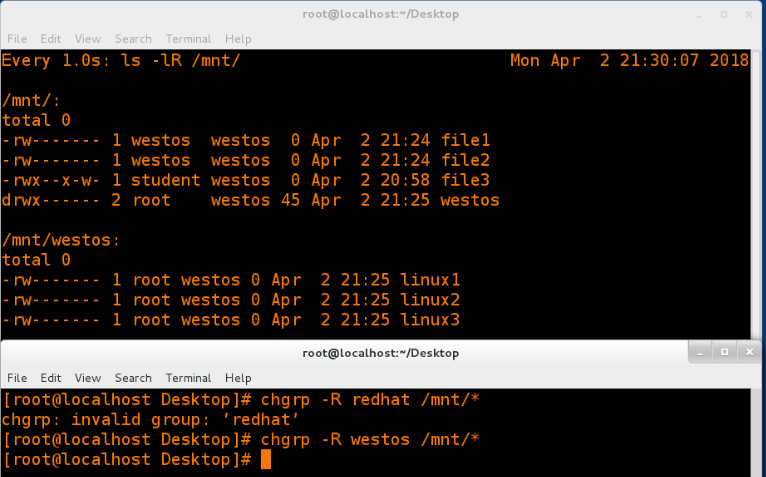
Task: Minimize the bottom terminal window
Action: (700, 352)
